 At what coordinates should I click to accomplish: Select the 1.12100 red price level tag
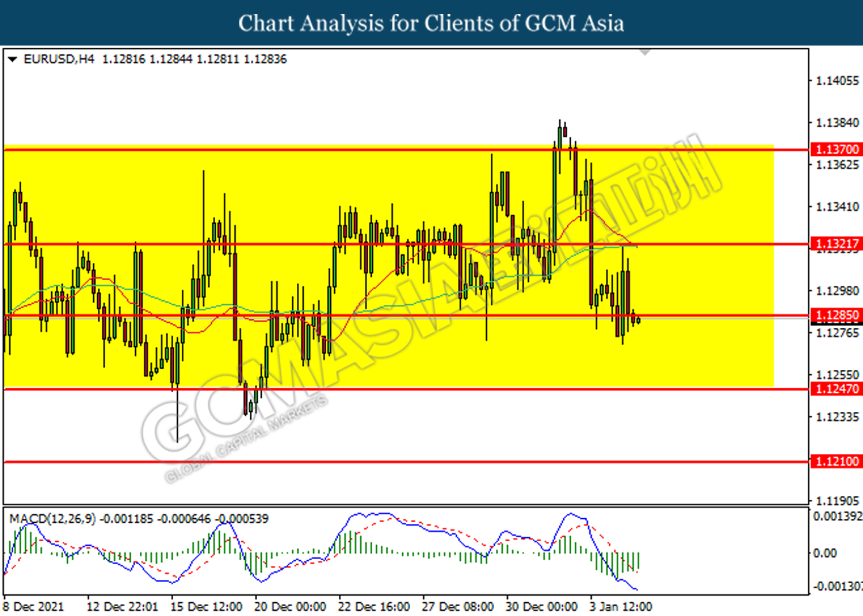837,461
